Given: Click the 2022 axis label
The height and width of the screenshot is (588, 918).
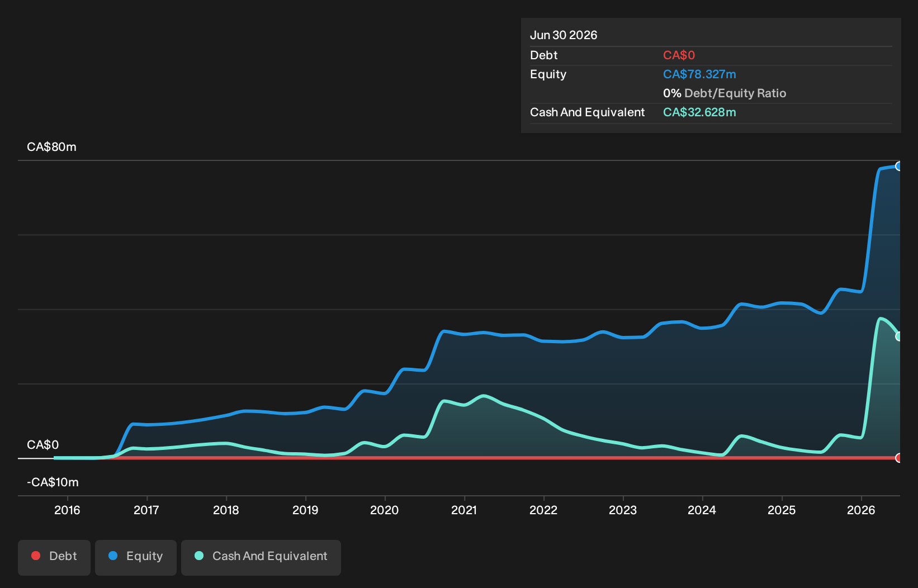Looking at the screenshot, I should coord(543,510).
